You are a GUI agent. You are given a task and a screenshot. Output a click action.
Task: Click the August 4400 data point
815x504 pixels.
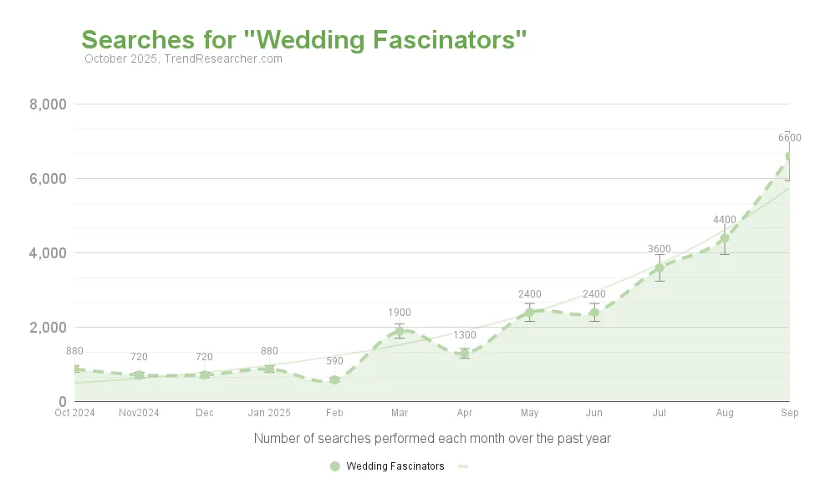point(725,238)
